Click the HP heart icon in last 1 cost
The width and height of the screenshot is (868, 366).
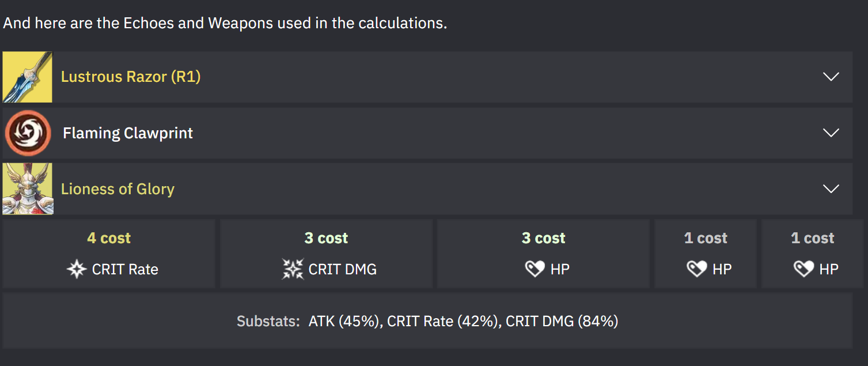point(803,269)
